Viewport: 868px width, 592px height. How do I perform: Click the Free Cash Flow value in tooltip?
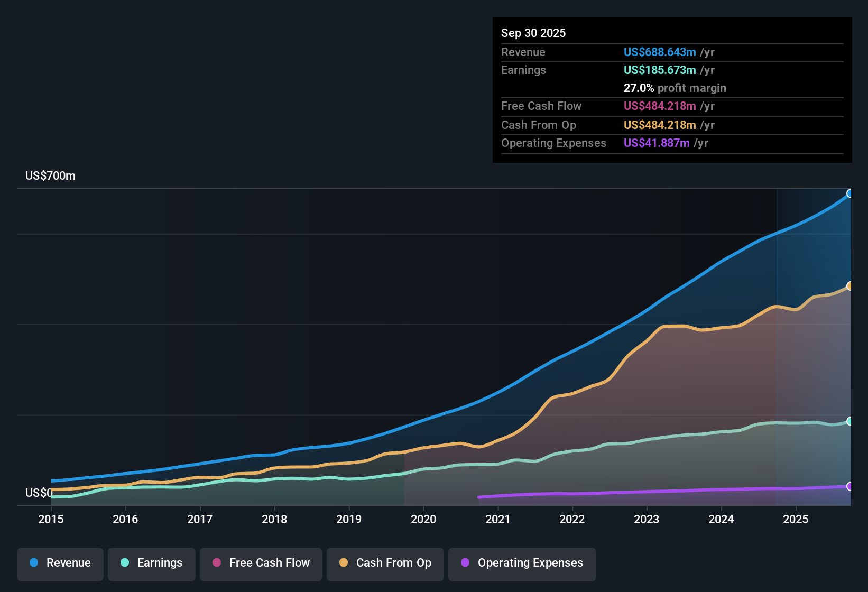coord(660,106)
